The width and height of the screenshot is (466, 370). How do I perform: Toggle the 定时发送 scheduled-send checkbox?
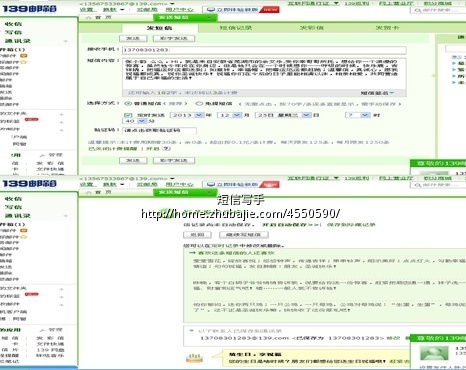(128, 115)
